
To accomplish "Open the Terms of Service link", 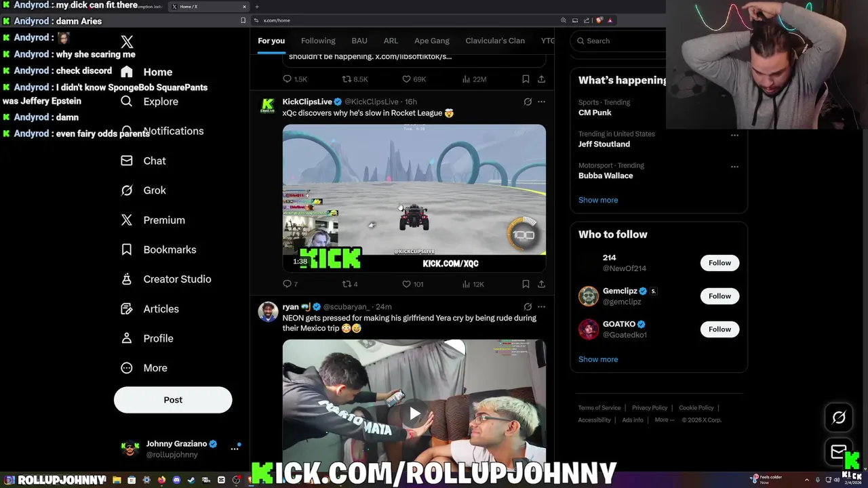I will tap(599, 408).
